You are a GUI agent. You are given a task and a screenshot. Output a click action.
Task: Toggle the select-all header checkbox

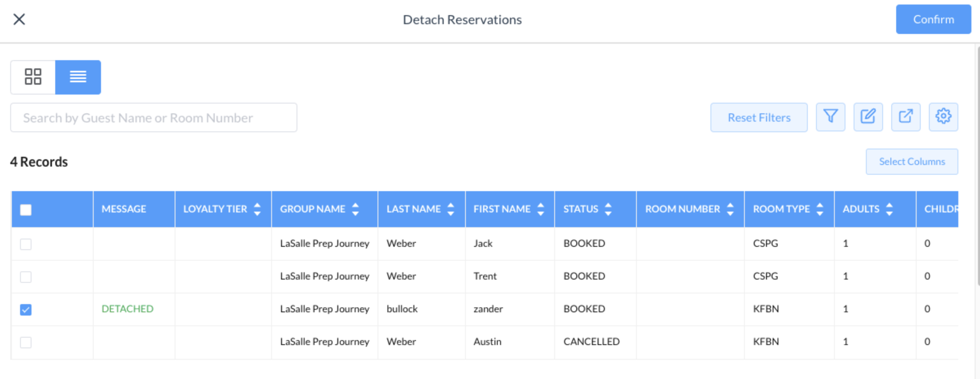[x=26, y=210]
